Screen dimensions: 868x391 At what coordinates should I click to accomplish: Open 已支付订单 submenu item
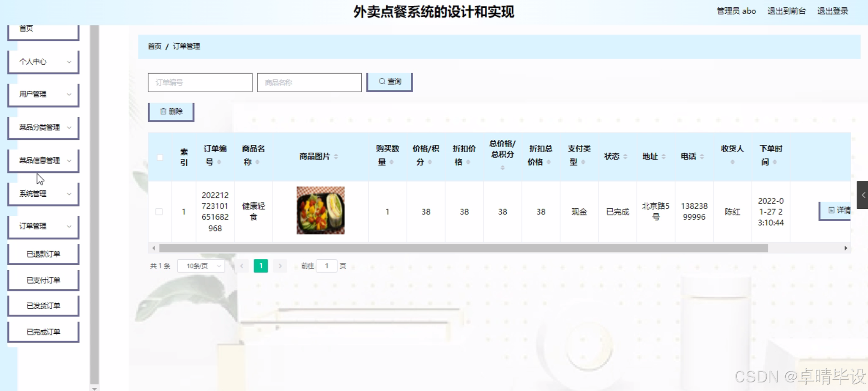pos(44,280)
